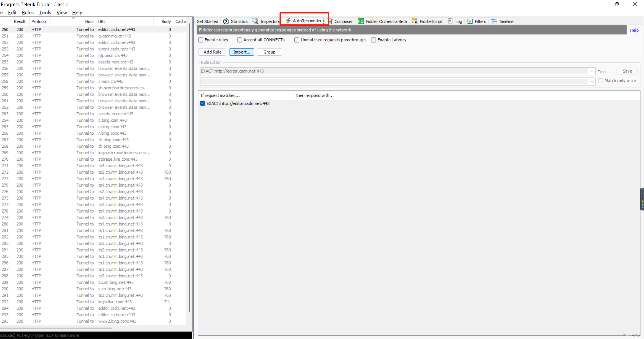The image size is (644, 339).
Task: Expand the rule match pattern dropdown
Action: (592, 71)
